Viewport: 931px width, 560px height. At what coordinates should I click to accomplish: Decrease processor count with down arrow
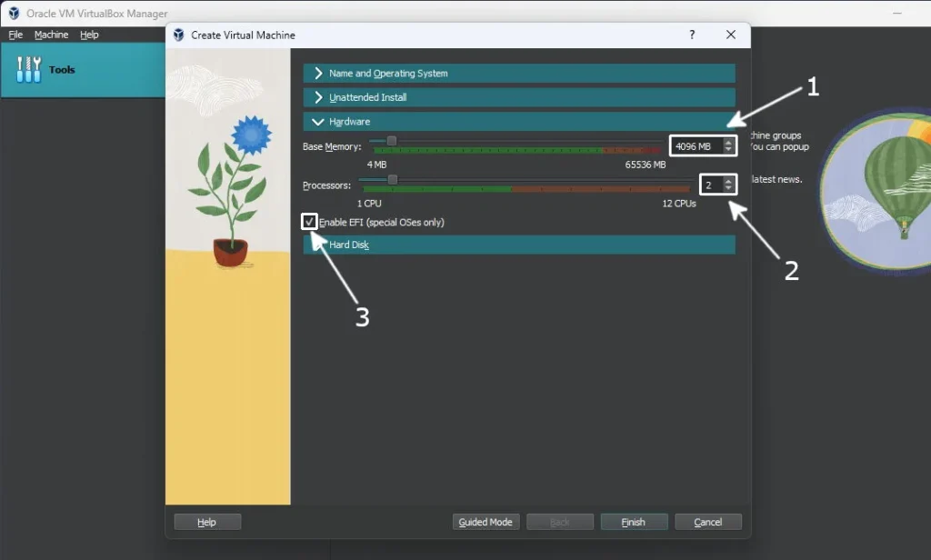728,188
